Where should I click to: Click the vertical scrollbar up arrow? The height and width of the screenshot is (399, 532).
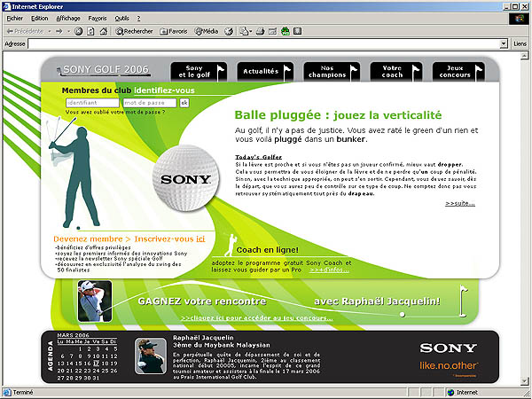[525, 56]
